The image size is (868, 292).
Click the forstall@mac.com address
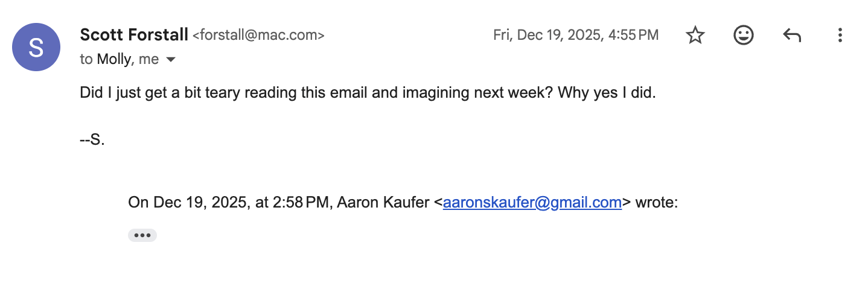pos(258,36)
